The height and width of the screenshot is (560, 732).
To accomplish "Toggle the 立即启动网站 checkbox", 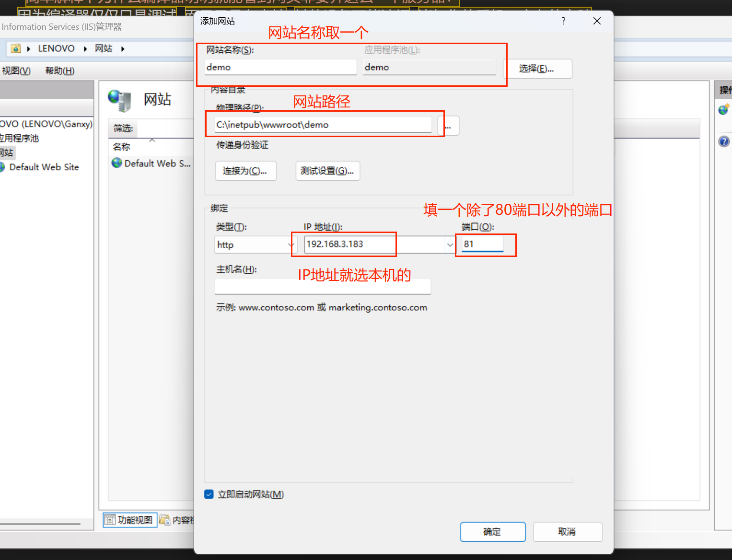I will coord(209,494).
